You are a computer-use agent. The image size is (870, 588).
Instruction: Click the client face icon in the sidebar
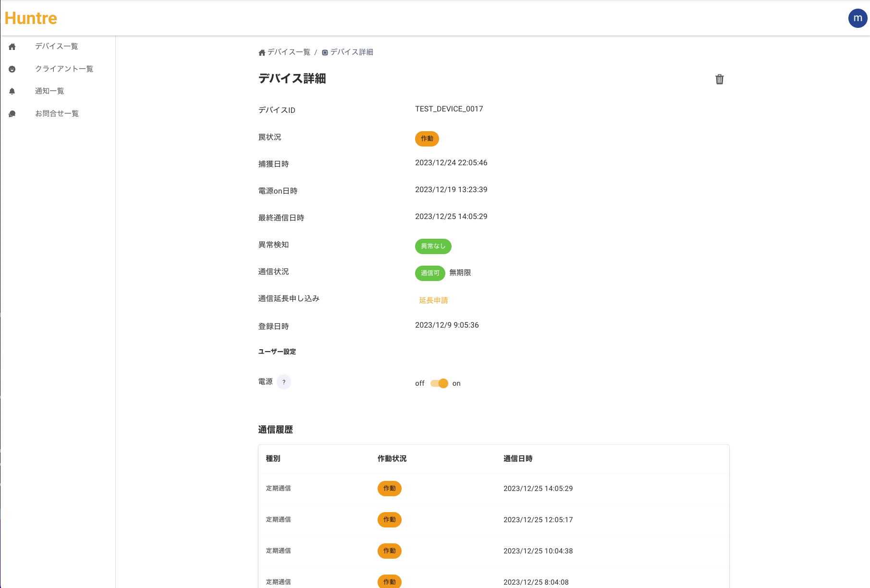12,69
